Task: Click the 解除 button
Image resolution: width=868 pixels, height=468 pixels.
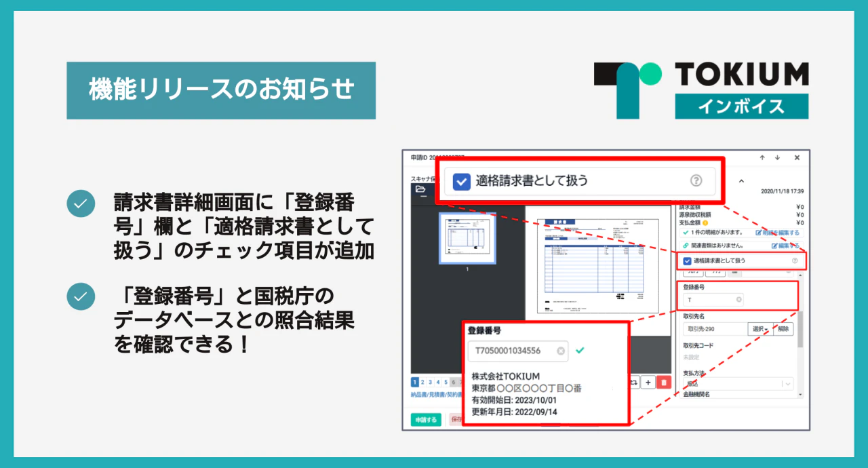Action: tap(783, 329)
